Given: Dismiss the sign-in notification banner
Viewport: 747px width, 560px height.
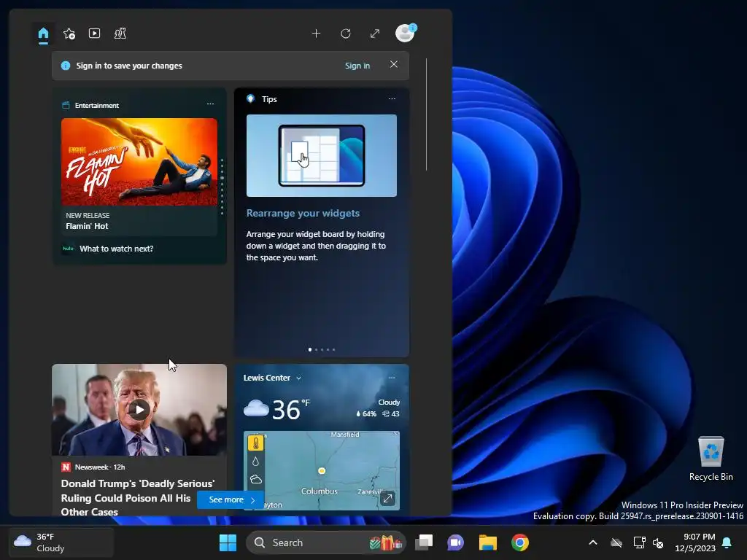Looking at the screenshot, I should point(393,64).
